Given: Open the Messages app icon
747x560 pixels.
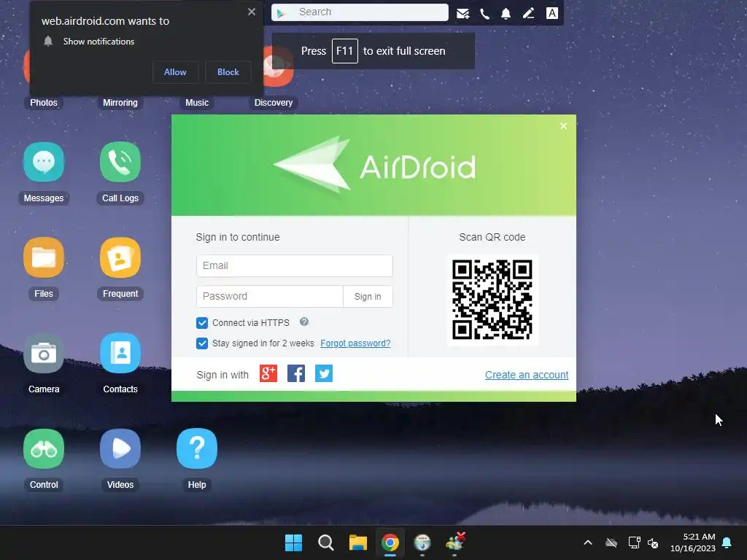Looking at the screenshot, I should pyautogui.click(x=43, y=162).
